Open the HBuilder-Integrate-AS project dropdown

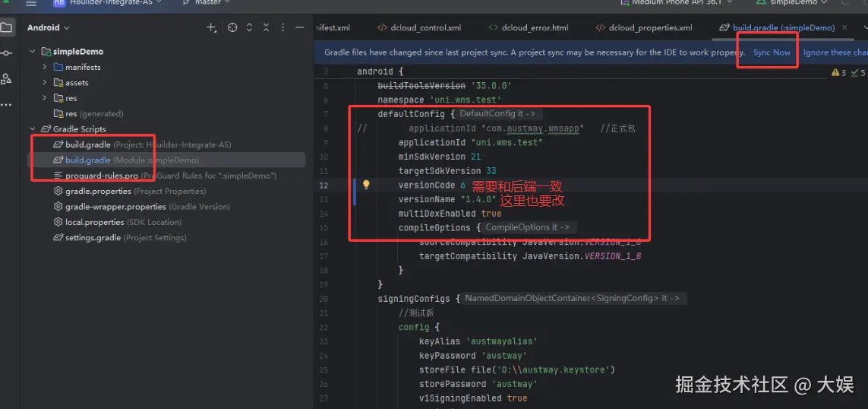click(x=108, y=3)
